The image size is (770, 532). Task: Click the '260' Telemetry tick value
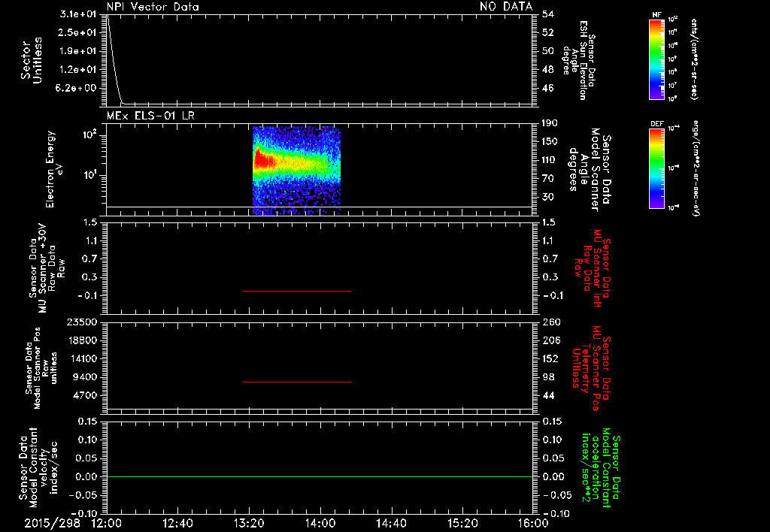[x=551, y=322]
